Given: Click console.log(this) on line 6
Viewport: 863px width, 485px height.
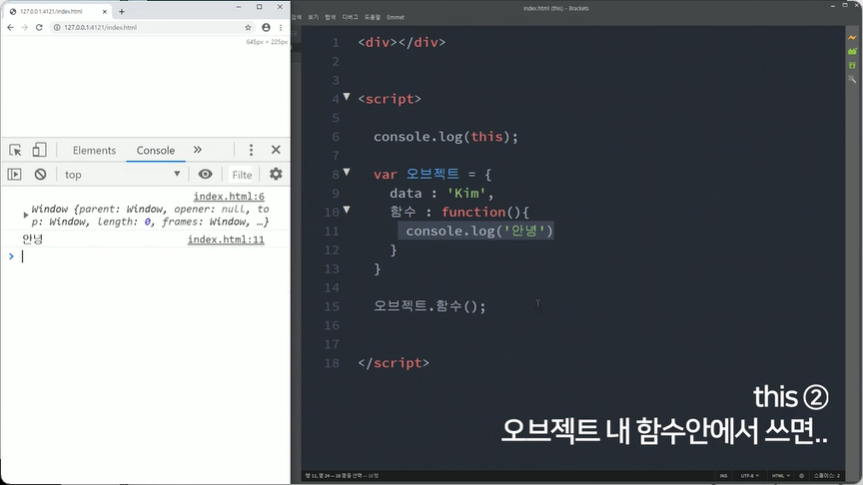Looking at the screenshot, I should click(446, 137).
